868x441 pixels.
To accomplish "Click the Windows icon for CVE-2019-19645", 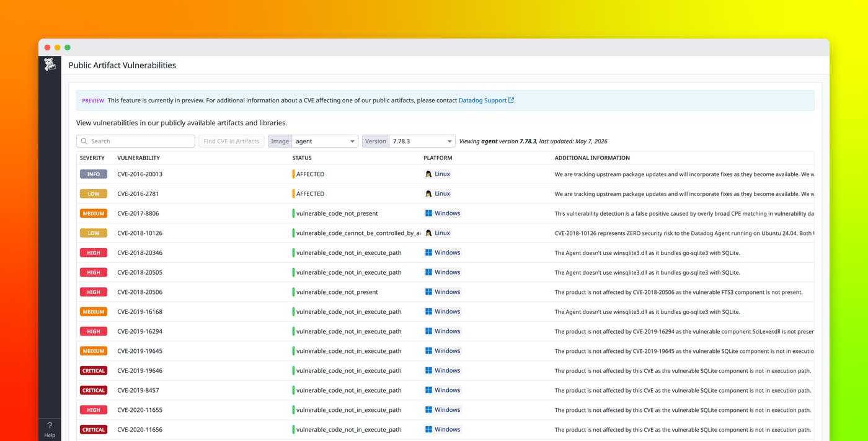I will coord(428,351).
